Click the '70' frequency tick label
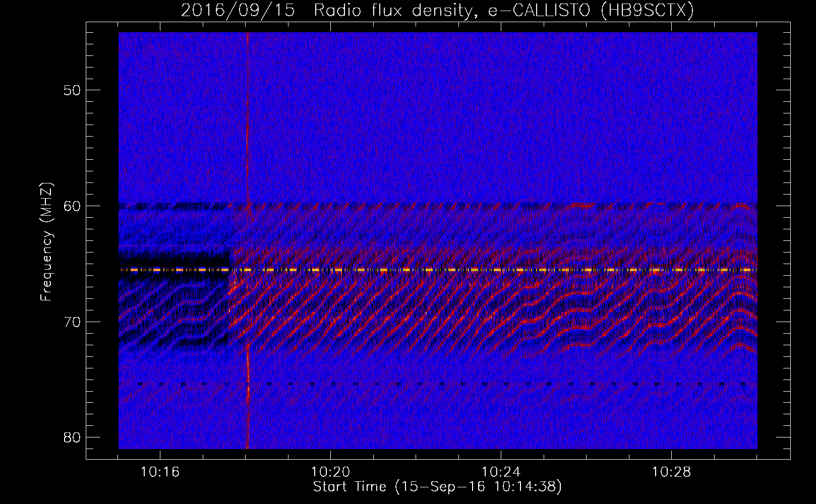Viewport: 816px width, 504px height. [73, 322]
